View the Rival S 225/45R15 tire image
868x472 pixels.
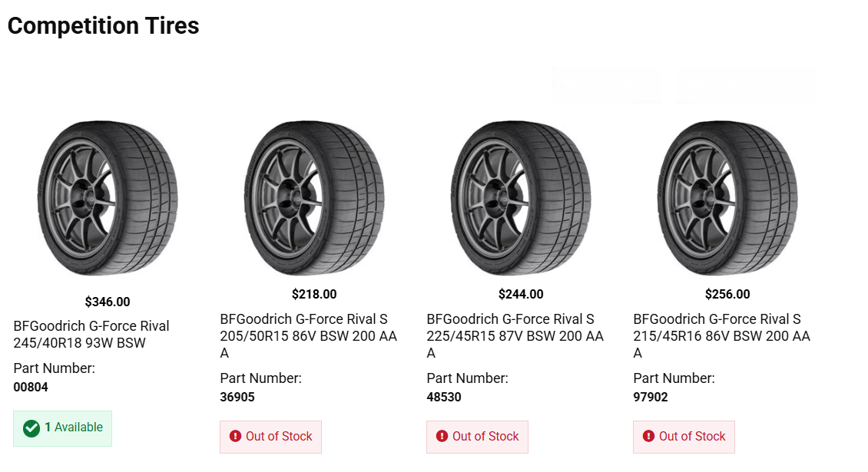520,199
